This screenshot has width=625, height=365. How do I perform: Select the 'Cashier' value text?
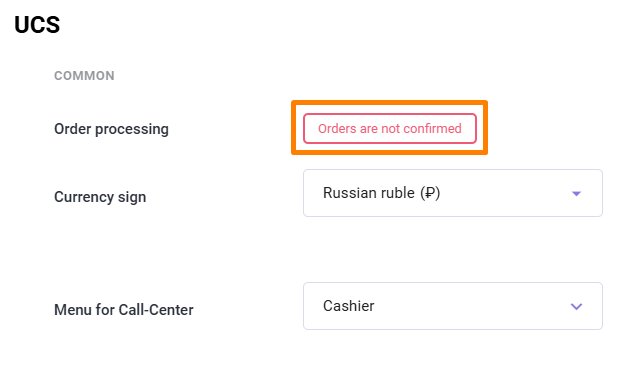tap(348, 306)
